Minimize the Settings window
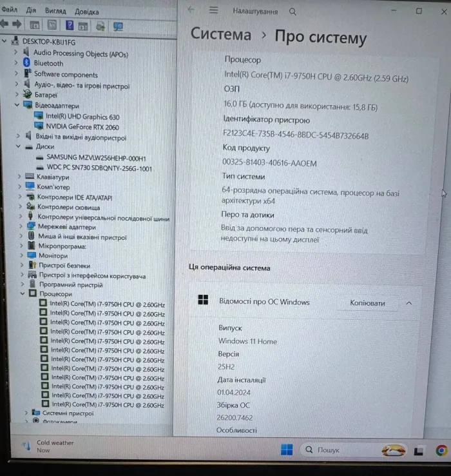This screenshot has width=451, height=476. 394,10
